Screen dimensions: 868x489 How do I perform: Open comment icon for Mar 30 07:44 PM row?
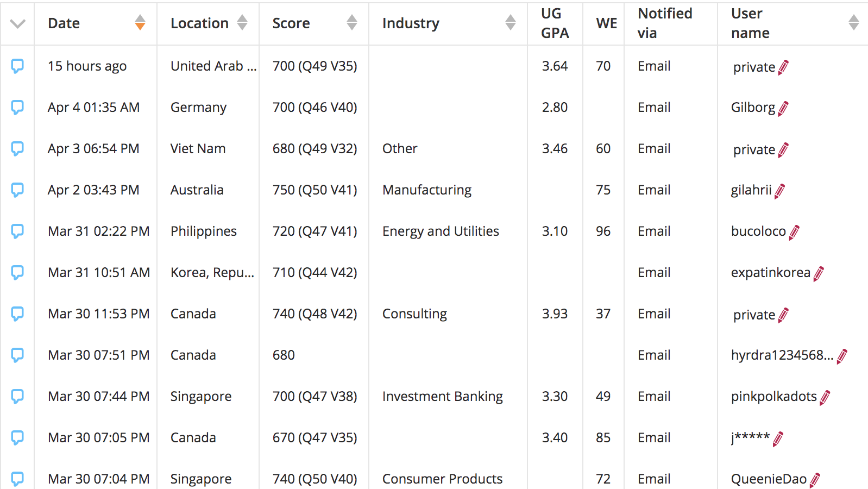click(x=17, y=397)
